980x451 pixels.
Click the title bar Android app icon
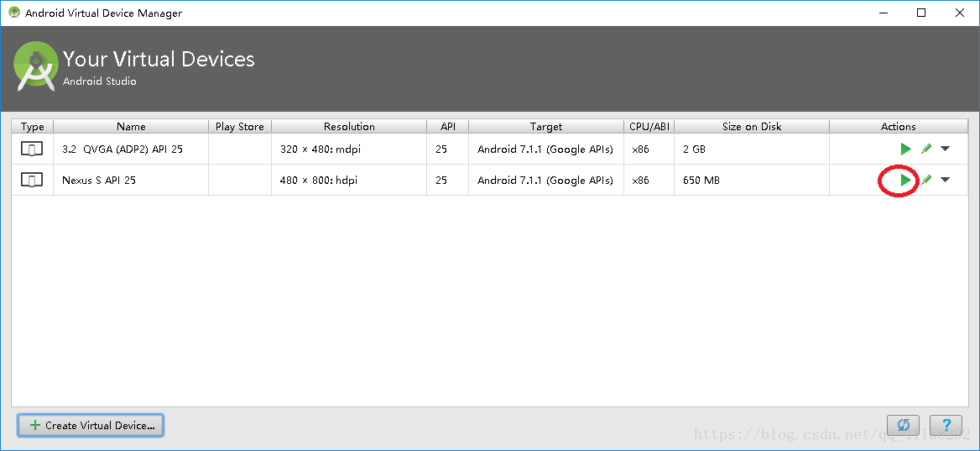(x=13, y=13)
